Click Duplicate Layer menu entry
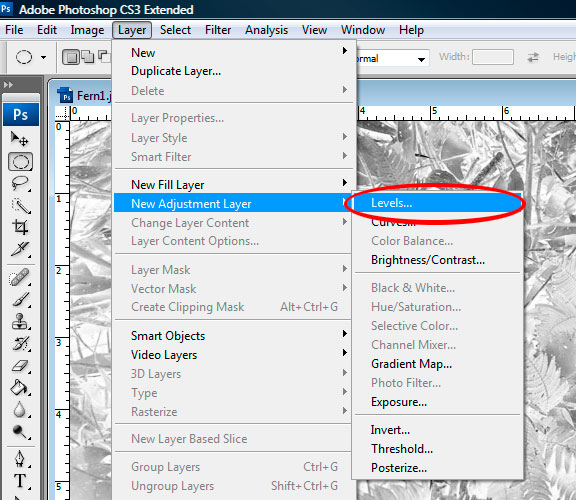 pyautogui.click(x=176, y=71)
